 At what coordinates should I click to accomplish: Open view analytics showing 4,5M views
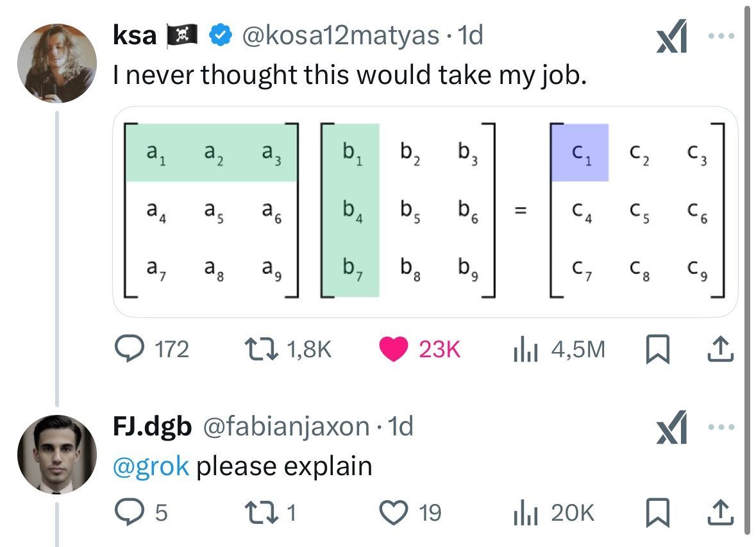tap(526, 349)
